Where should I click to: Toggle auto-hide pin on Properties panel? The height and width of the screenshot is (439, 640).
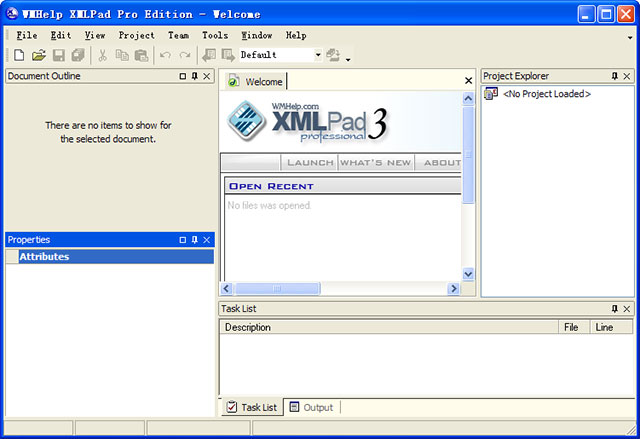click(x=195, y=240)
